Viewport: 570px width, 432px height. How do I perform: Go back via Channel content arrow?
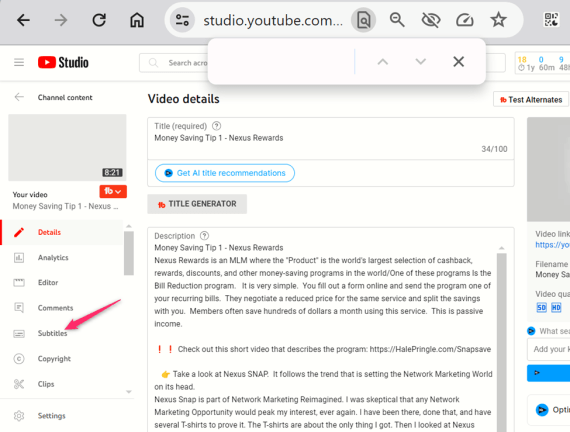point(19,97)
